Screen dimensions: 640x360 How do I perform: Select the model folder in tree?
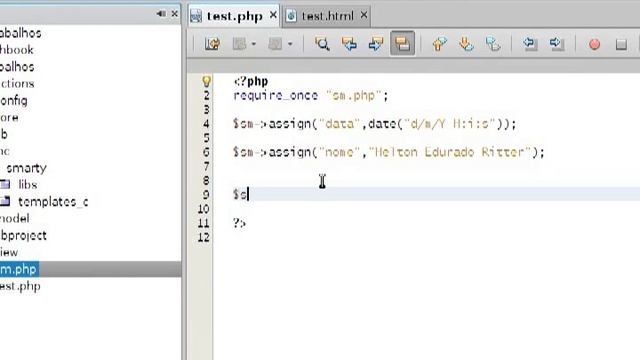(15, 218)
